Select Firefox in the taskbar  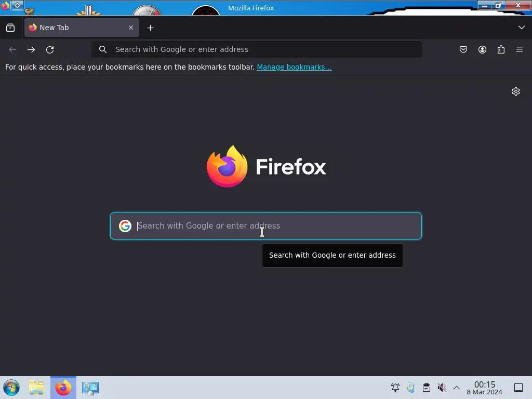63,388
